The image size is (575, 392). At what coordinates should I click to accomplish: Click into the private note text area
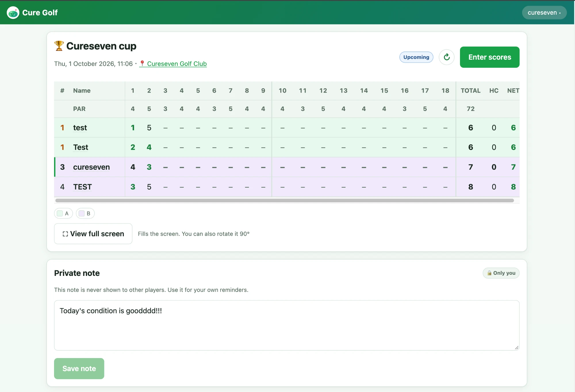tap(287, 325)
